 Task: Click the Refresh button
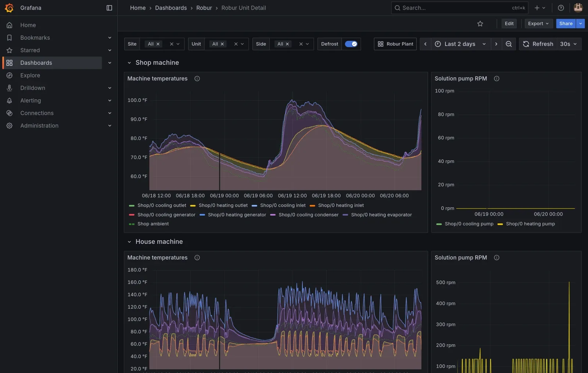coord(538,44)
